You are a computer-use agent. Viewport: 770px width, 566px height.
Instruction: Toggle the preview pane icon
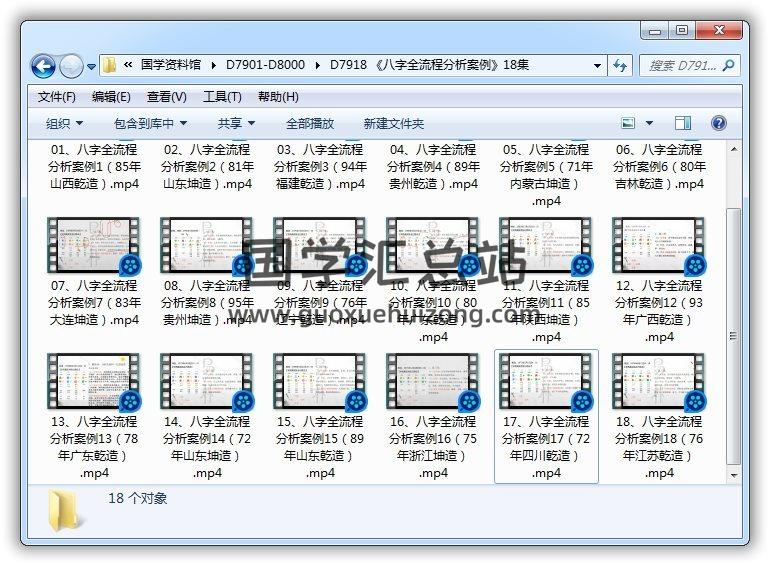683,123
